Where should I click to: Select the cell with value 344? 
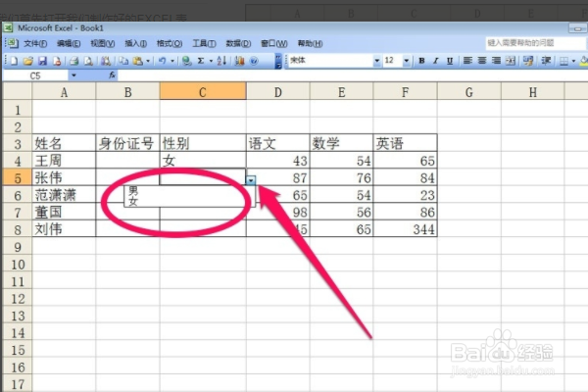(x=405, y=228)
